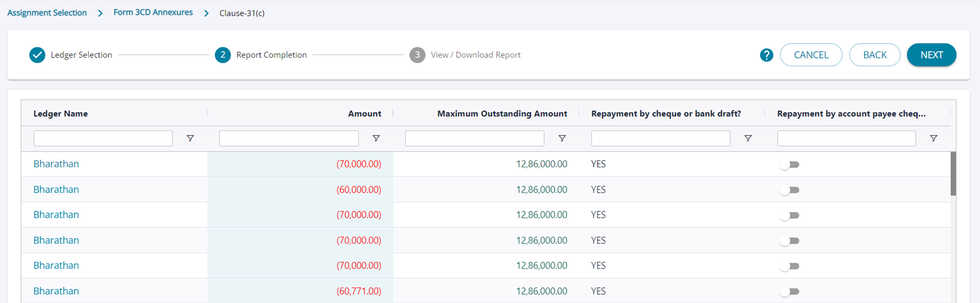Open first Bharathan ledger link
This screenshot has height=303, width=980.
pyautogui.click(x=56, y=164)
